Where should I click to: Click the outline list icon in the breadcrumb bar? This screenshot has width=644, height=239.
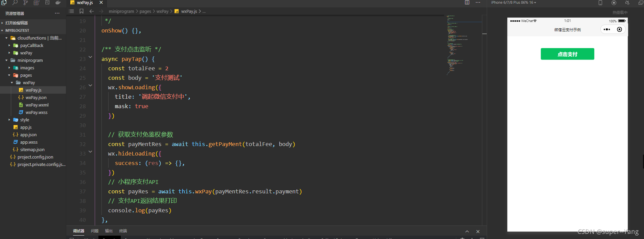71,11
